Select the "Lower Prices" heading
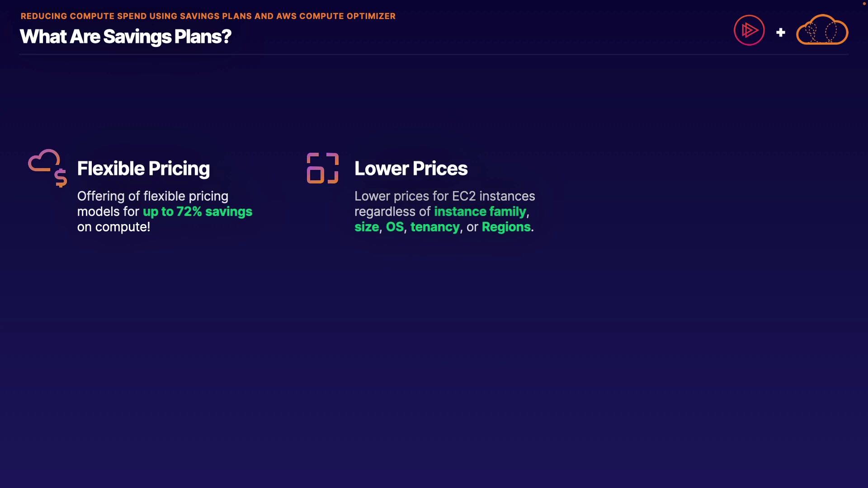Screen dimensions: 868x488 pos(410,169)
